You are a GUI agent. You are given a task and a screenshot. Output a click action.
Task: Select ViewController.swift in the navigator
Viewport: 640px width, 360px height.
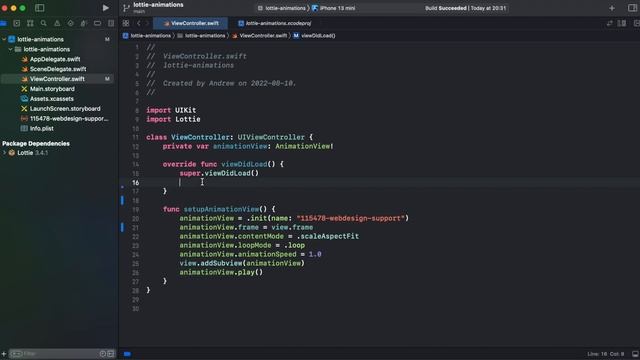click(57, 79)
